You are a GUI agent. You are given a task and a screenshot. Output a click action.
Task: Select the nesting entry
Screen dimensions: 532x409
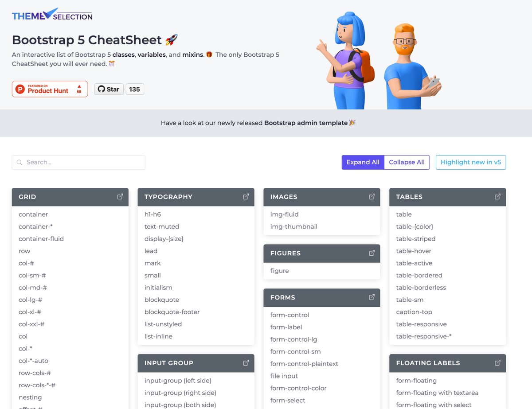tap(30, 397)
